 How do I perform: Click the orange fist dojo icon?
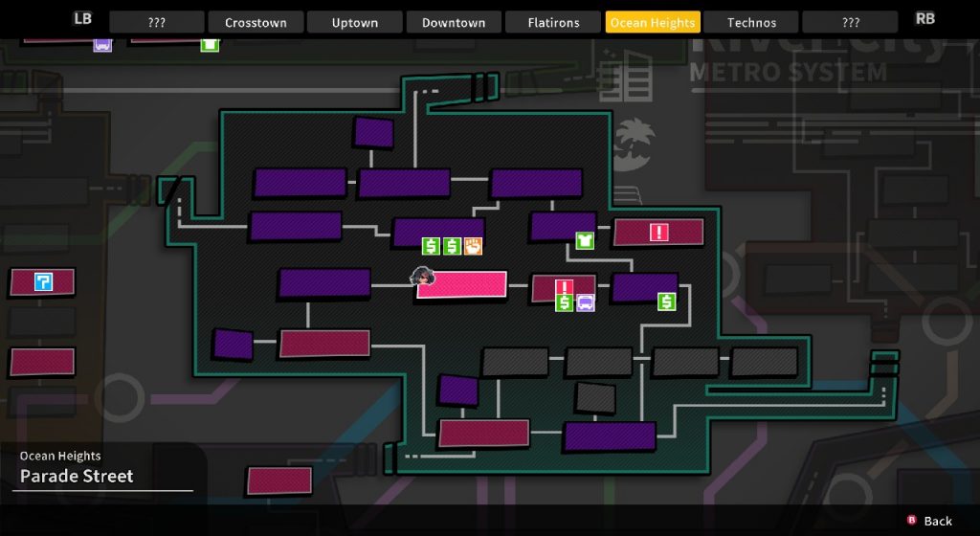[x=473, y=246]
